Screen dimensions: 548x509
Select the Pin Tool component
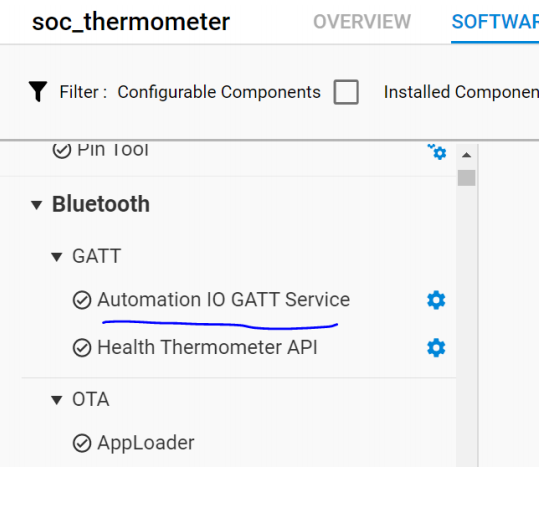tap(113, 150)
